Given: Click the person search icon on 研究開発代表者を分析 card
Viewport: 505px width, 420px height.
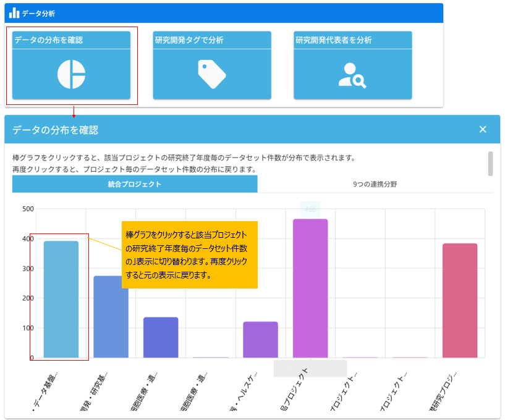Looking at the screenshot, I should point(352,74).
